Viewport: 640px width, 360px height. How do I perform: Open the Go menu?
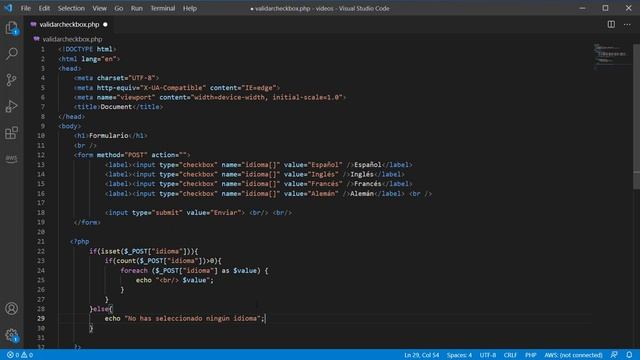point(118,8)
